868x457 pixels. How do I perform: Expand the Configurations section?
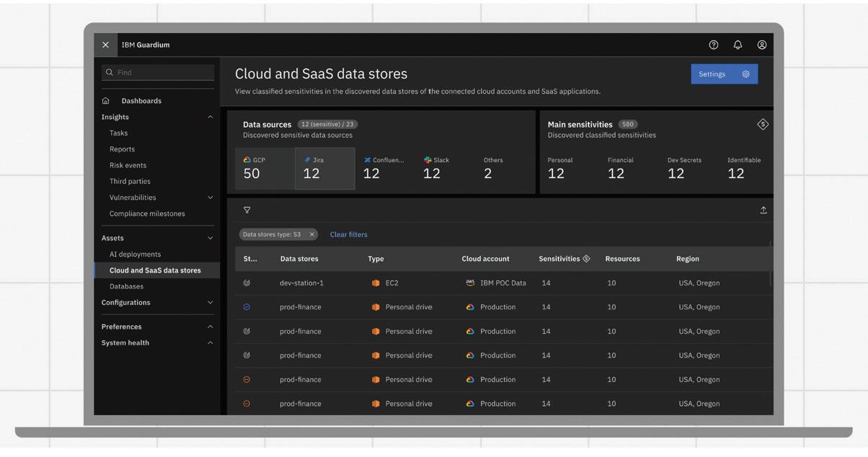click(211, 303)
